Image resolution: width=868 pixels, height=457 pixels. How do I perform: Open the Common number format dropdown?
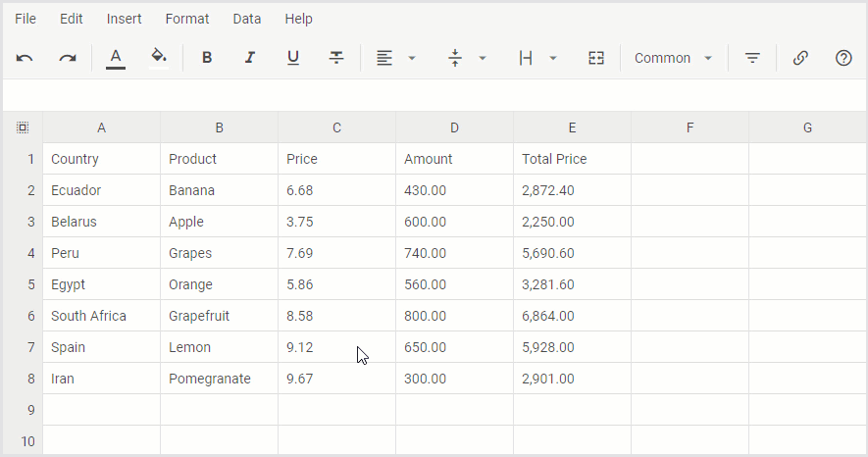click(673, 58)
